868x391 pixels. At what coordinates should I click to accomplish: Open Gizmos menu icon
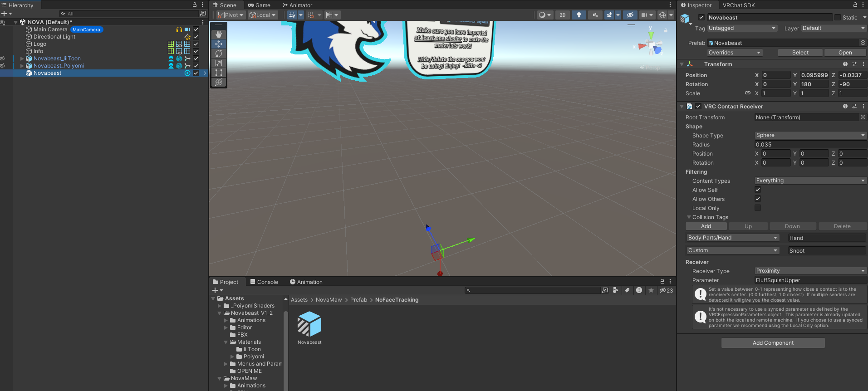point(662,15)
